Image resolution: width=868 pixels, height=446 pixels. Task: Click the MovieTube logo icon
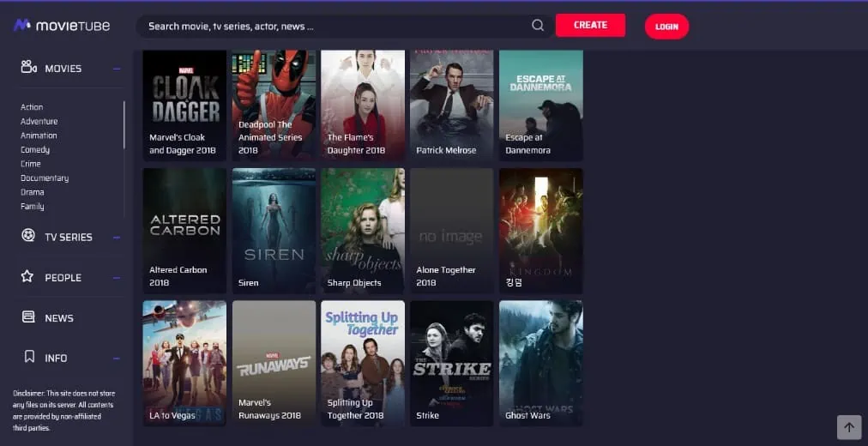[22, 26]
